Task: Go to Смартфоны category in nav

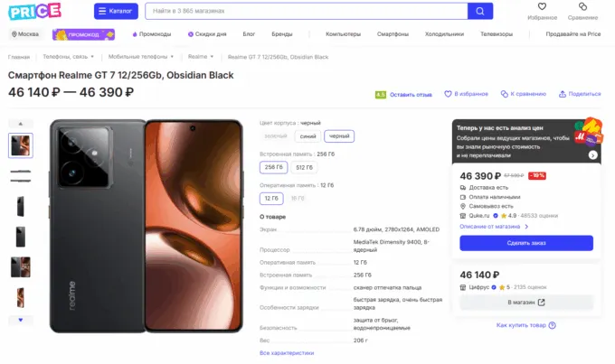Action: point(393,34)
